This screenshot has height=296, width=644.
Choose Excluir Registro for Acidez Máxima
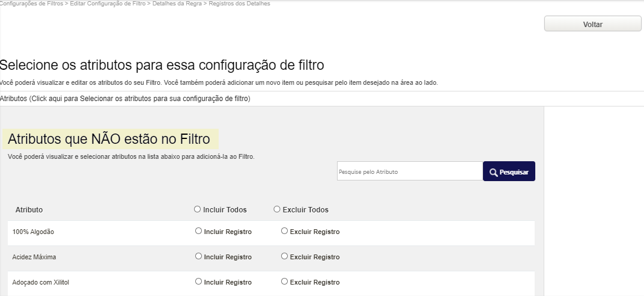tap(284, 256)
